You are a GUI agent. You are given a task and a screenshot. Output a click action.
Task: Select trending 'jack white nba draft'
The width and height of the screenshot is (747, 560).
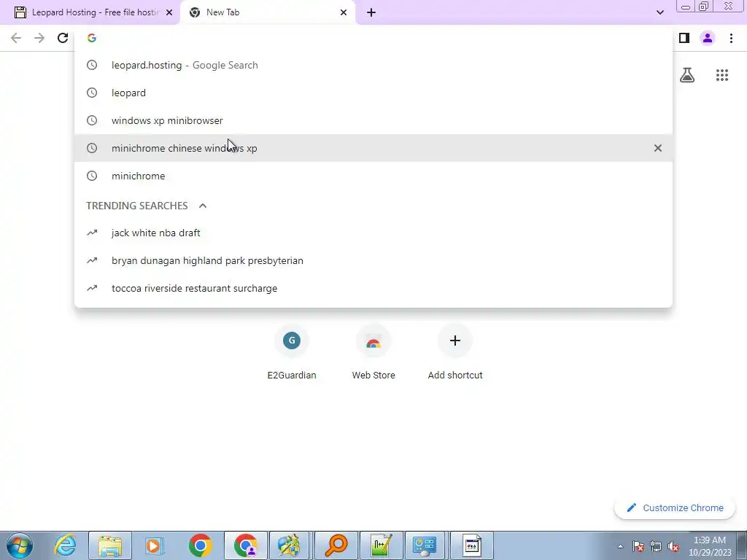(373, 233)
